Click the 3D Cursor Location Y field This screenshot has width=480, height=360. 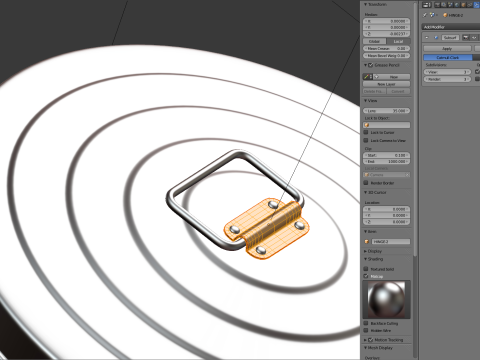click(x=387, y=215)
